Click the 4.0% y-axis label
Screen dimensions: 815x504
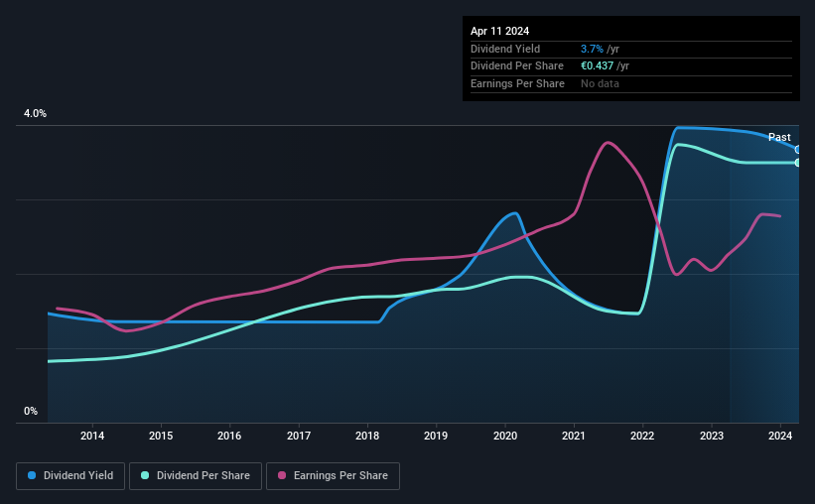35,113
